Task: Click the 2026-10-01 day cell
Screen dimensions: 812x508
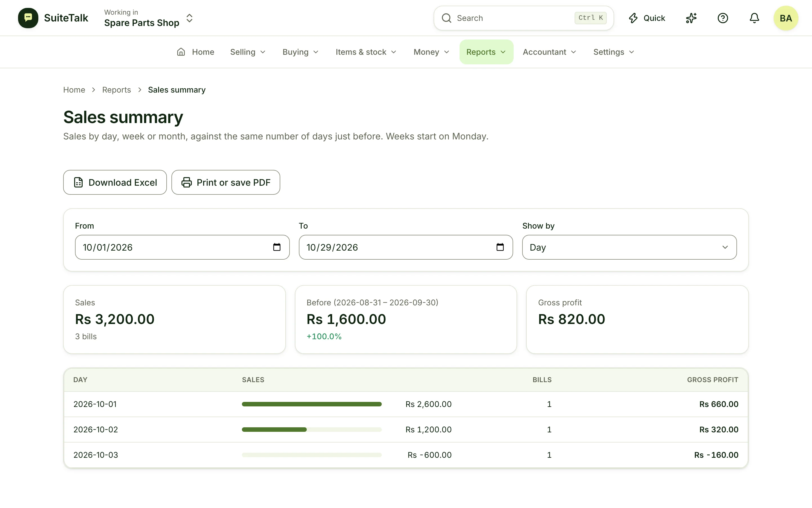Action: coord(95,404)
